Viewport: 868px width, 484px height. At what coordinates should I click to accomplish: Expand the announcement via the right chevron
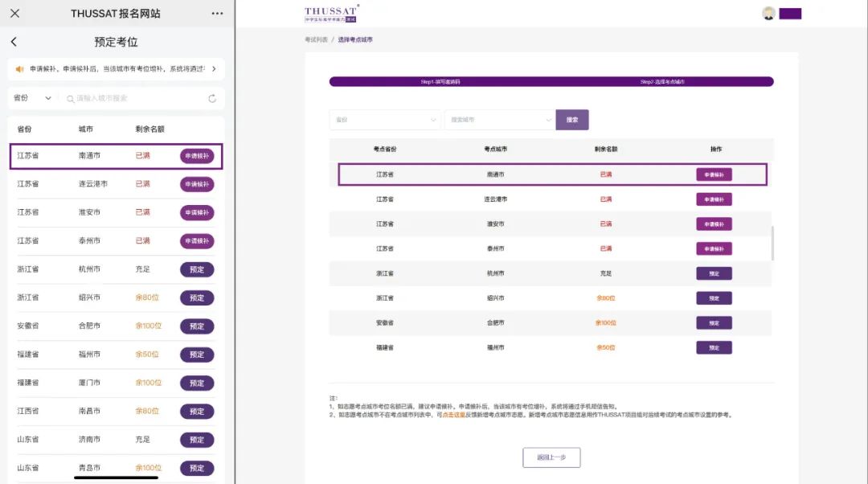click(213, 70)
